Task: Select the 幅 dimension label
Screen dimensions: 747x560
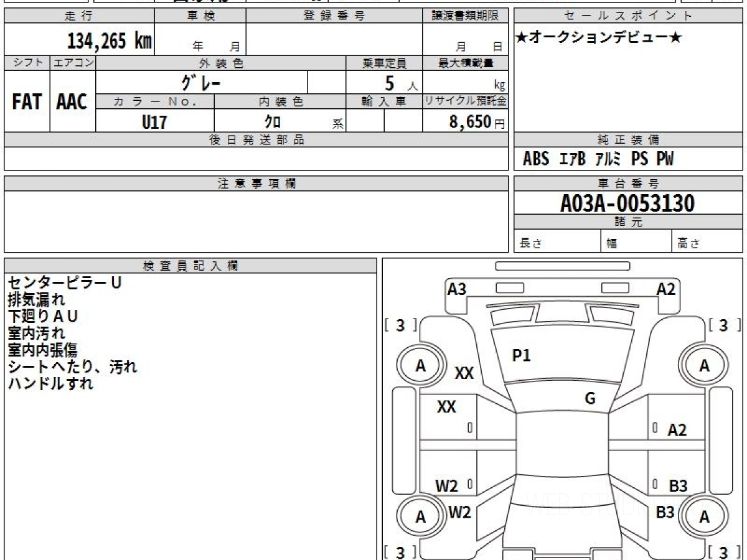Action: 612,244
